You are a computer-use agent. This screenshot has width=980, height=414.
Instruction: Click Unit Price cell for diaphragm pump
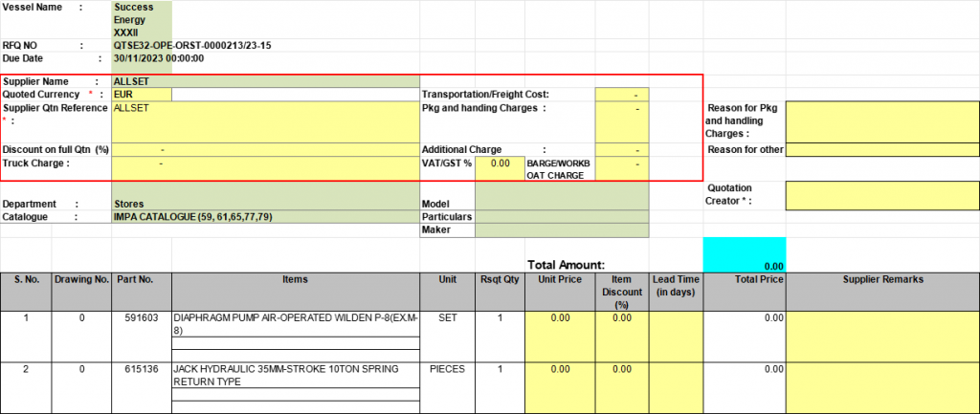coord(560,335)
